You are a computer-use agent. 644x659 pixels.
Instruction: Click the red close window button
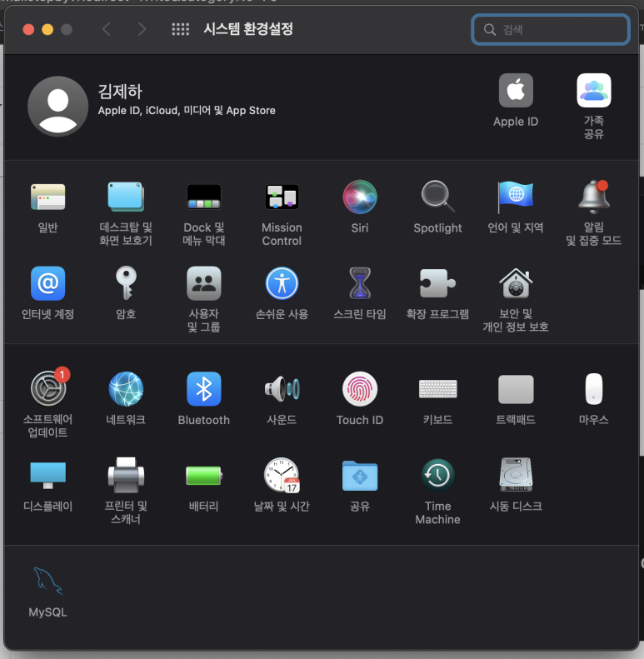point(28,30)
